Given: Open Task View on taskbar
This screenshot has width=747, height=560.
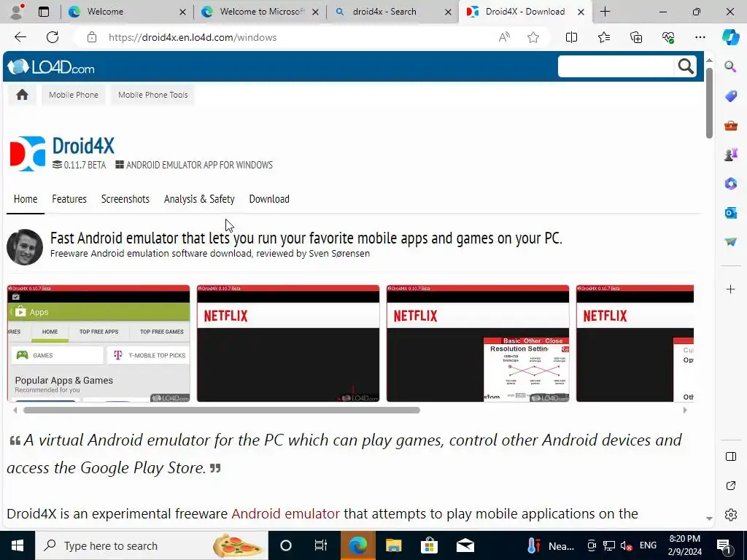Looking at the screenshot, I should click(321, 545).
